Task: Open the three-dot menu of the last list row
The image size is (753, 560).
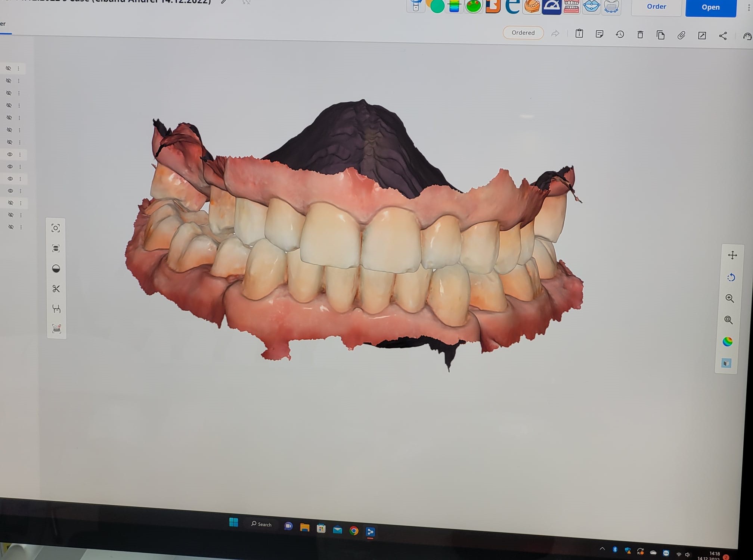Action: coord(21,227)
